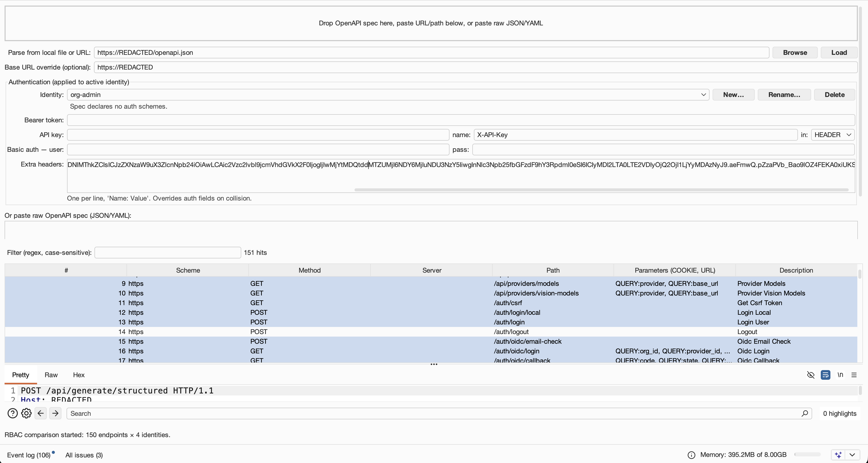Viewport: 868px width, 463px height.
Task: Select row 13 Login User endpoint
Action: click(431, 322)
